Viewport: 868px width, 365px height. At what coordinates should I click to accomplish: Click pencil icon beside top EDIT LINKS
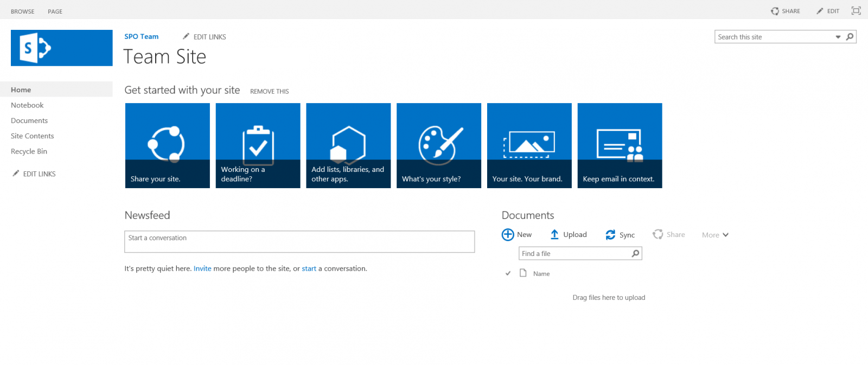coord(186,36)
